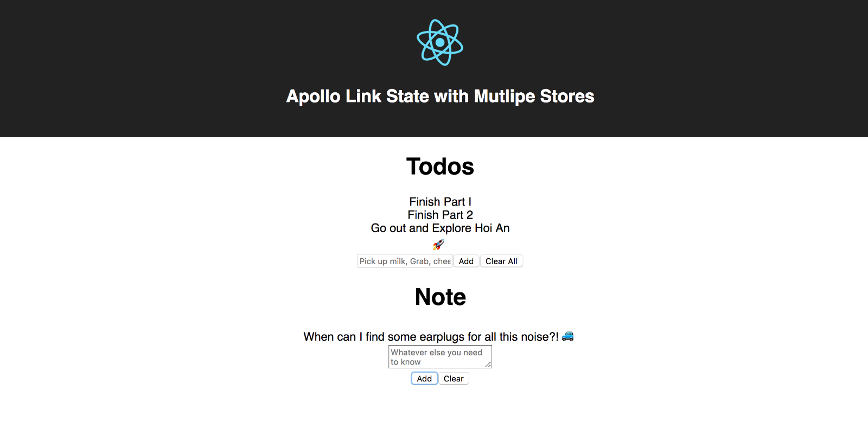This screenshot has height=434, width=868.
Task: Click the earplugs note text
Action: coord(431,337)
